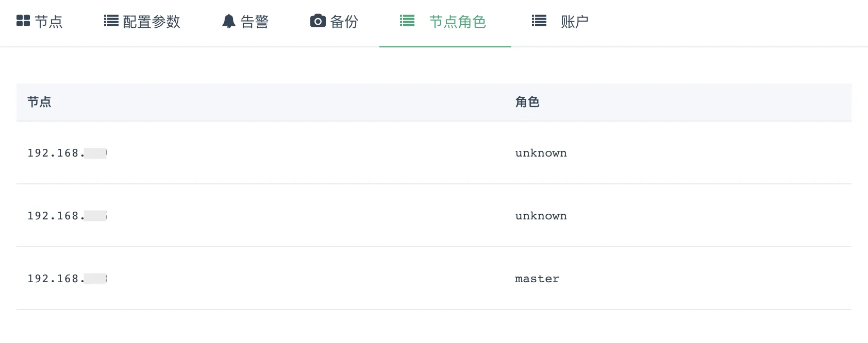The height and width of the screenshot is (343, 868).
Task: Click the first unknown role value
Action: (x=541, y=153)
